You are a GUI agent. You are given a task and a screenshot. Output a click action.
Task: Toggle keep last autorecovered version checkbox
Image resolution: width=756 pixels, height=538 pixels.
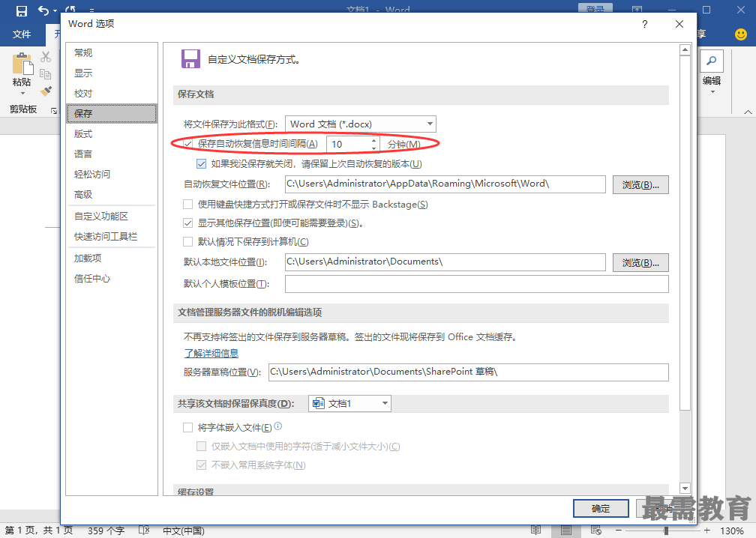click(x=202, y=164)
